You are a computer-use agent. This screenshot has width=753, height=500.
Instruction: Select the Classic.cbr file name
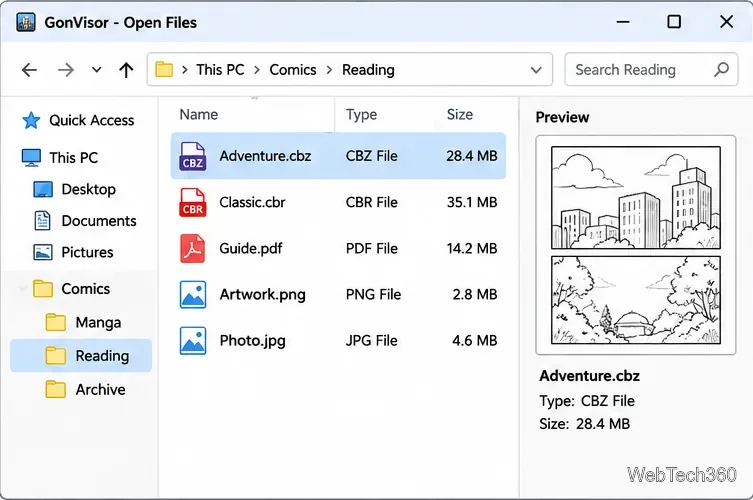[252, 202]
